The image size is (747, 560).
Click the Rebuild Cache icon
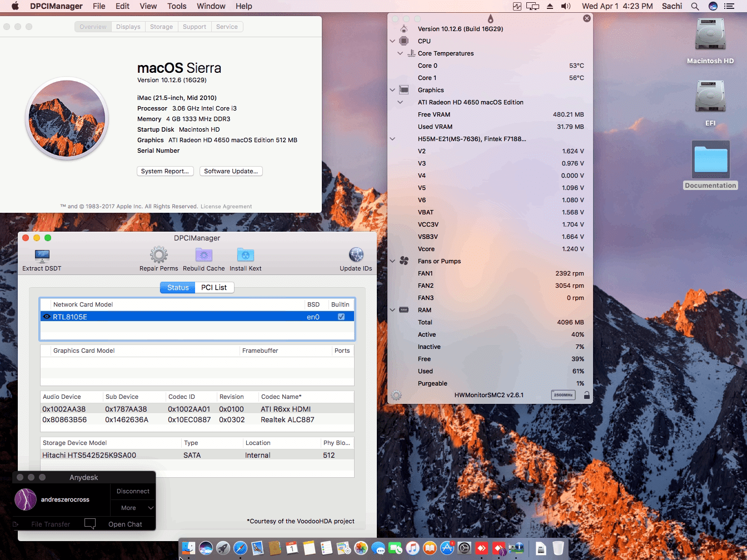pyautogui.click(x=203, y=256)
